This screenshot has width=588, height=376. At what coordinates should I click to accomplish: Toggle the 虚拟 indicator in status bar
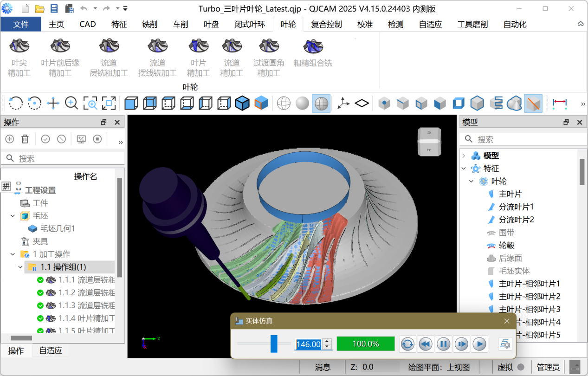pos(521,367)
